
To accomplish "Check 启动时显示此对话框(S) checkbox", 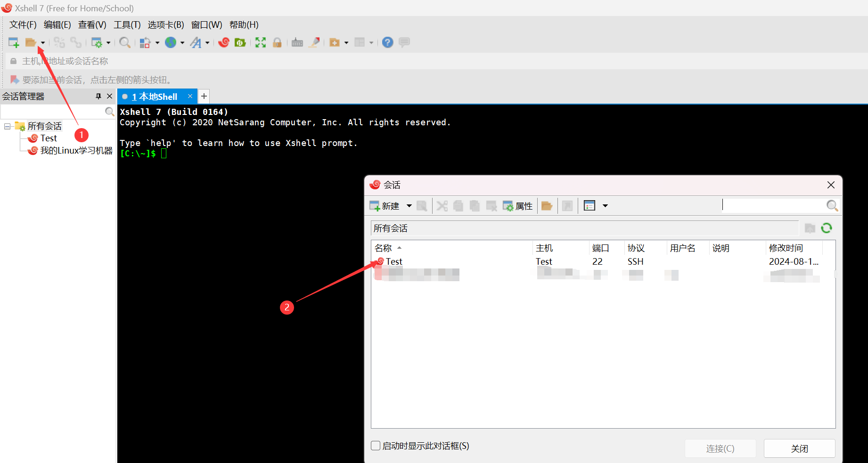I will pos(376,446).
